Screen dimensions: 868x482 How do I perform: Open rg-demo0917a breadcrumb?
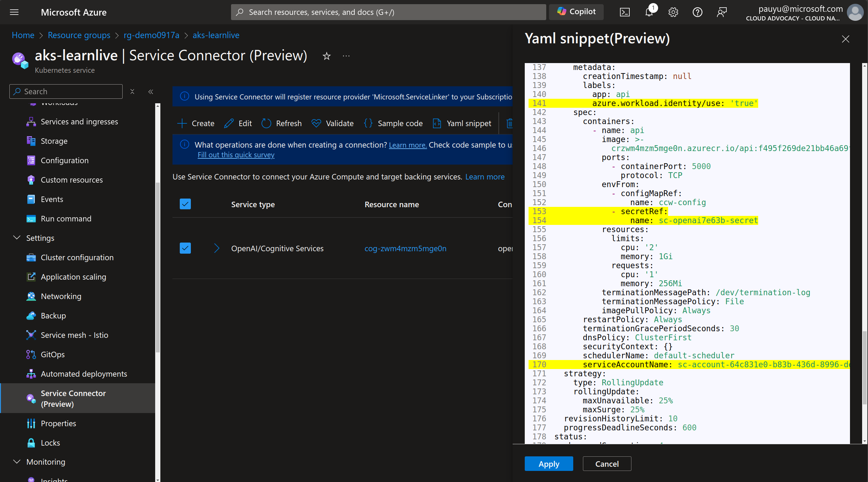pos(151,35)
